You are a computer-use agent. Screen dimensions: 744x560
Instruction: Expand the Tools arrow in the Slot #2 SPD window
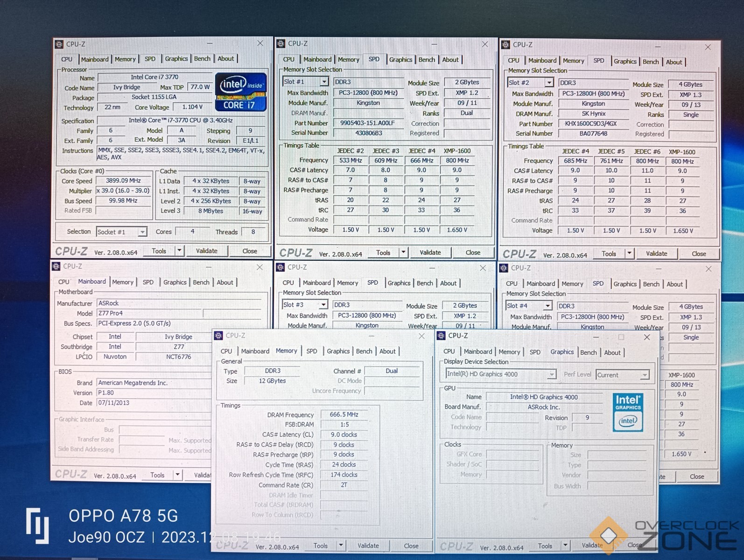[629, 254]
